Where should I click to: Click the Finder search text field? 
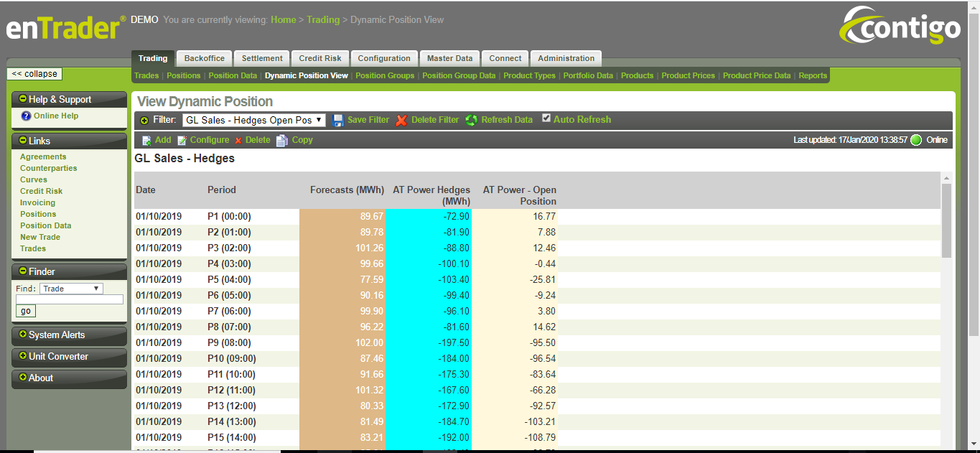pyautogui.click(x=70, y=299)
